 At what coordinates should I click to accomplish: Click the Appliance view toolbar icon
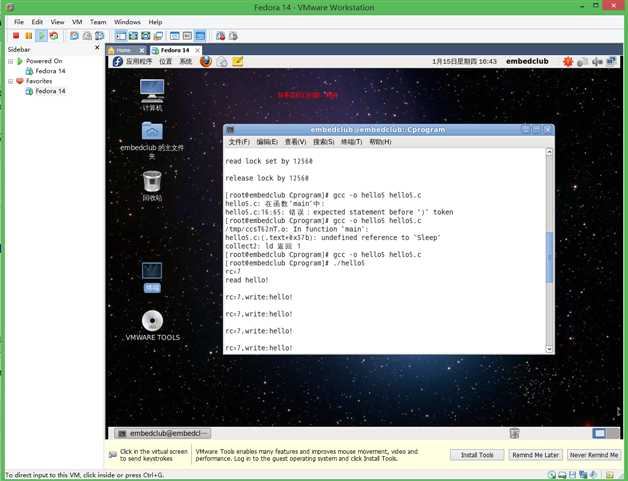[187, 36]
